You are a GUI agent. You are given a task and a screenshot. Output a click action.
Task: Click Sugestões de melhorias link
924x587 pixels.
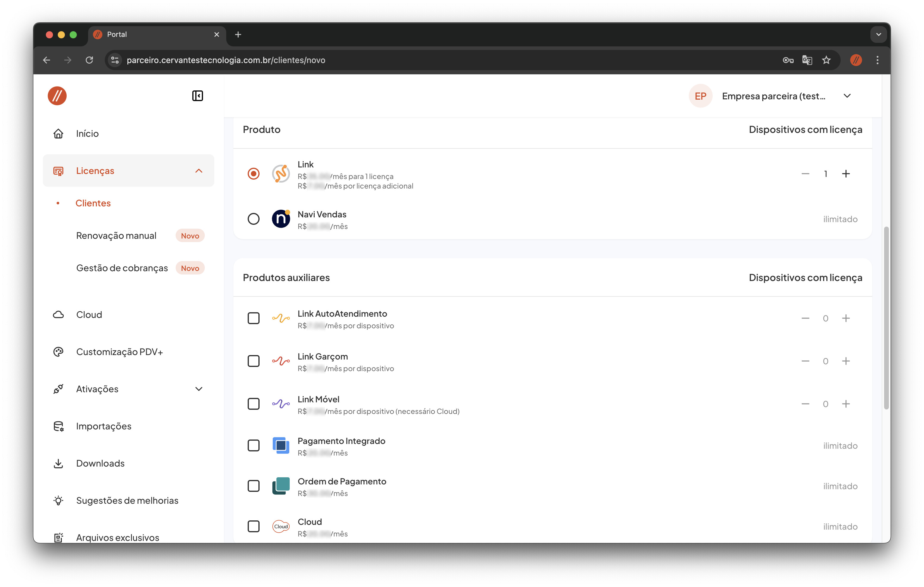[x=127, y=500]
